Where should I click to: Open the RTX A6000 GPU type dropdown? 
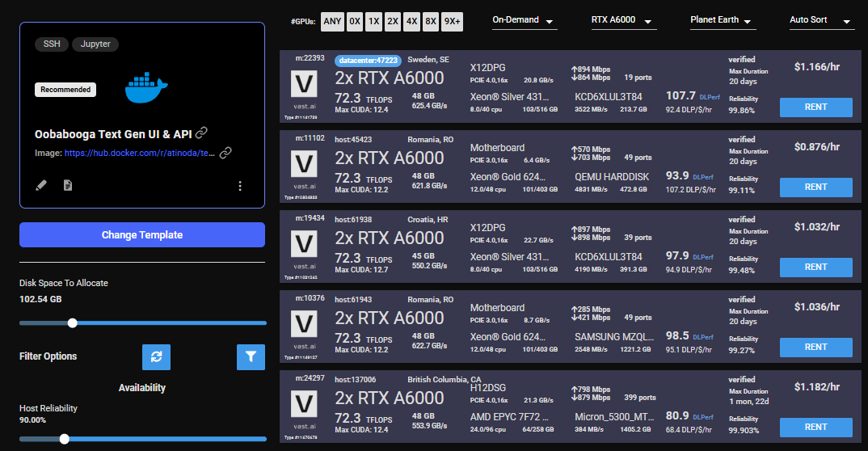tap(623, 20)
